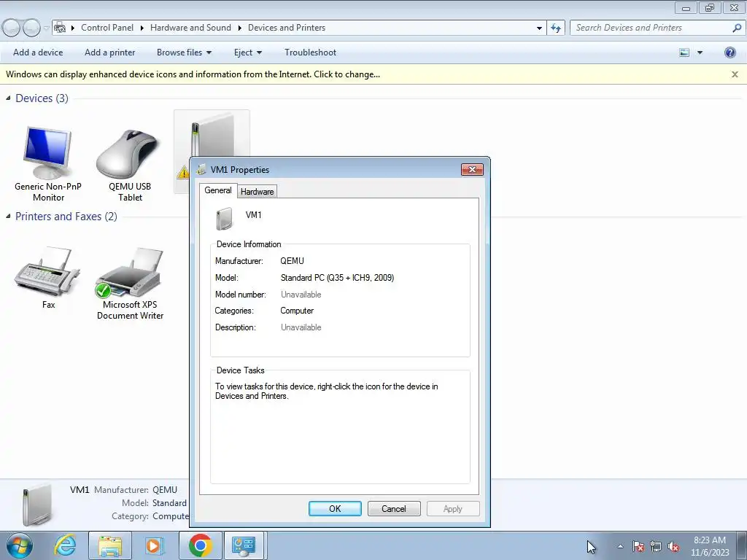Select the VM1 computer device icon

(x=212, y=134)
